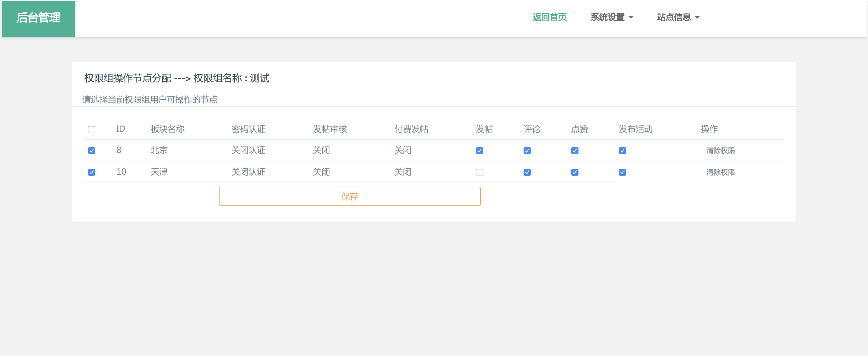The height and width of the screenshot is (356, 868).
Task: Click the 发帖审核 column header
Action: coord(330,129)
